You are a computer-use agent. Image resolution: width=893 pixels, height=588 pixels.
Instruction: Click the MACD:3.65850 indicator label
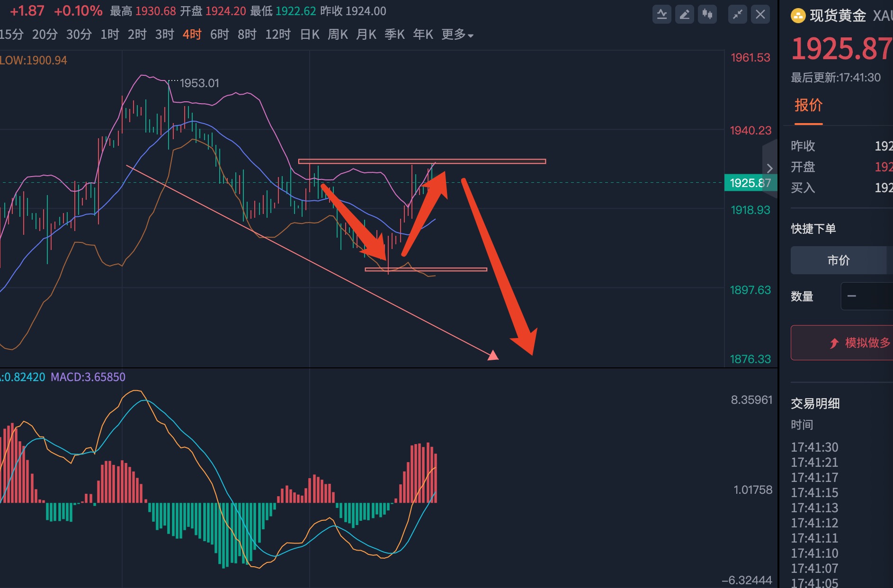(x=88, y=377)
